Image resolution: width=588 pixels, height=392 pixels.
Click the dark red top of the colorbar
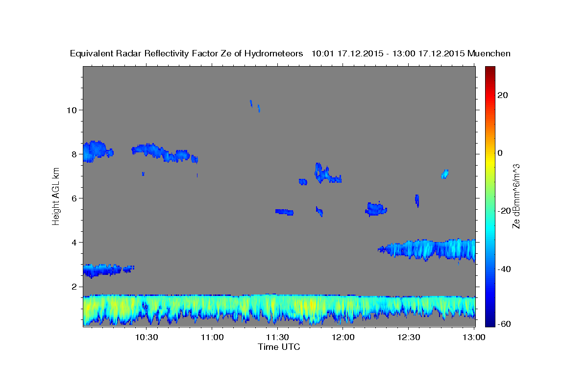[x=490, y=71]
